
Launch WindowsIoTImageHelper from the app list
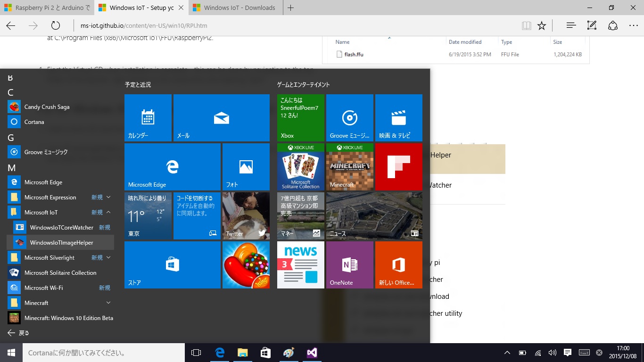(61, 242)
